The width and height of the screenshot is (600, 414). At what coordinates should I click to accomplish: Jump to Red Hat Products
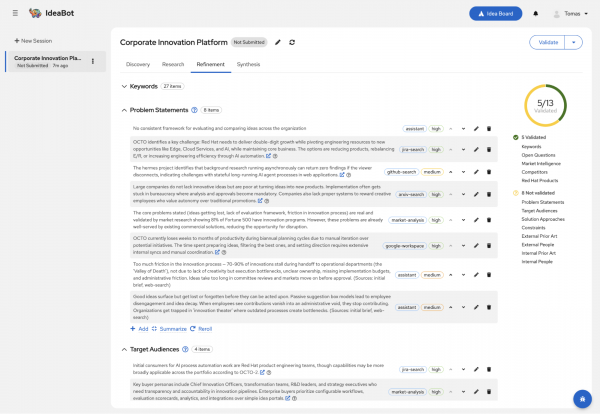(x=540, y=180)
